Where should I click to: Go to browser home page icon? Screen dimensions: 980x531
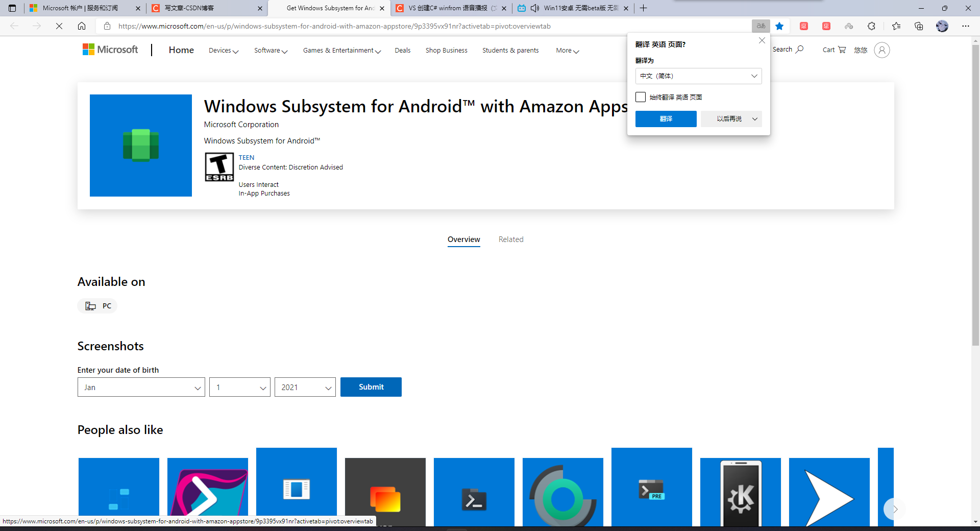point(82,26)
